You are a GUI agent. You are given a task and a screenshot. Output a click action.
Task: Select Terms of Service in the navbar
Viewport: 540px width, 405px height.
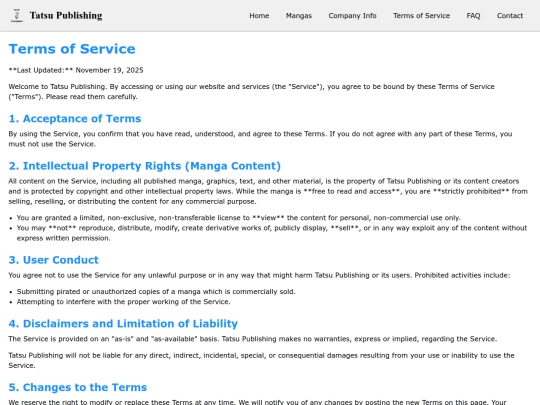tap(422, 15)
